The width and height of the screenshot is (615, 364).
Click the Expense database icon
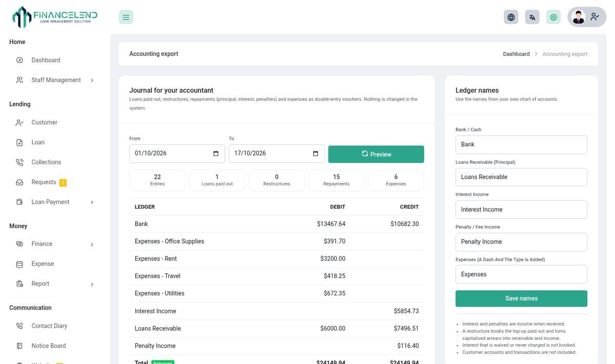click(19, 264)
